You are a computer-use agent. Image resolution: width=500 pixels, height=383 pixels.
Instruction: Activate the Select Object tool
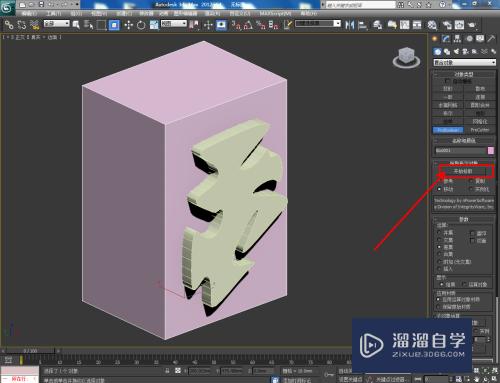(x=76, y=25)
